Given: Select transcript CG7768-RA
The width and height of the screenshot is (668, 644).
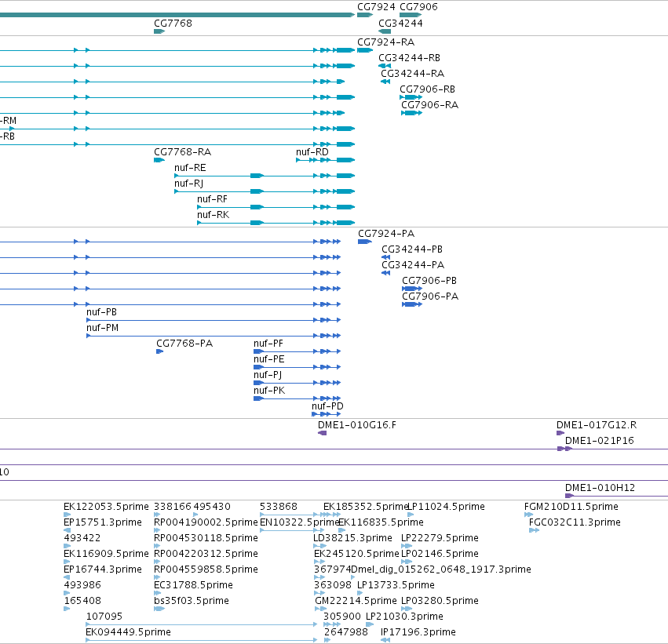Looking at the screenshot, I should tap(159, 160).
